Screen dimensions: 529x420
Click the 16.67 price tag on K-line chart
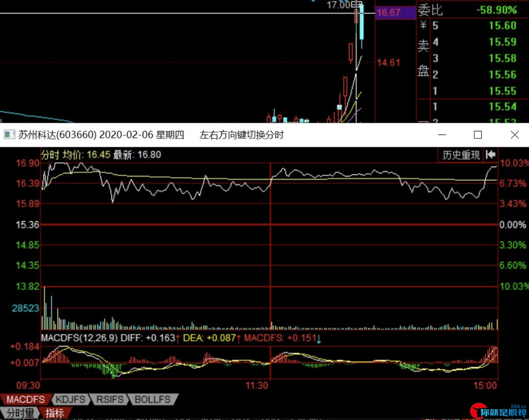(x=395, y=13)
